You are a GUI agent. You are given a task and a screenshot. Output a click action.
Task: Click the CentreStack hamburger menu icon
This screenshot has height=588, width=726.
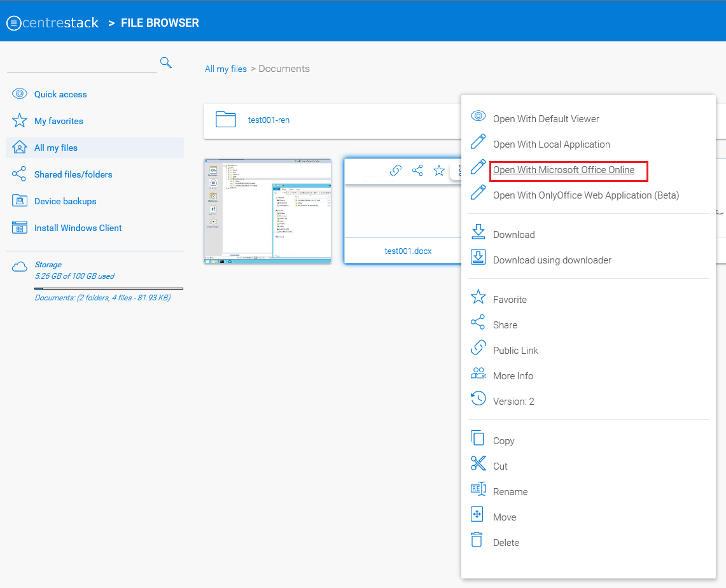pos(14,23)
